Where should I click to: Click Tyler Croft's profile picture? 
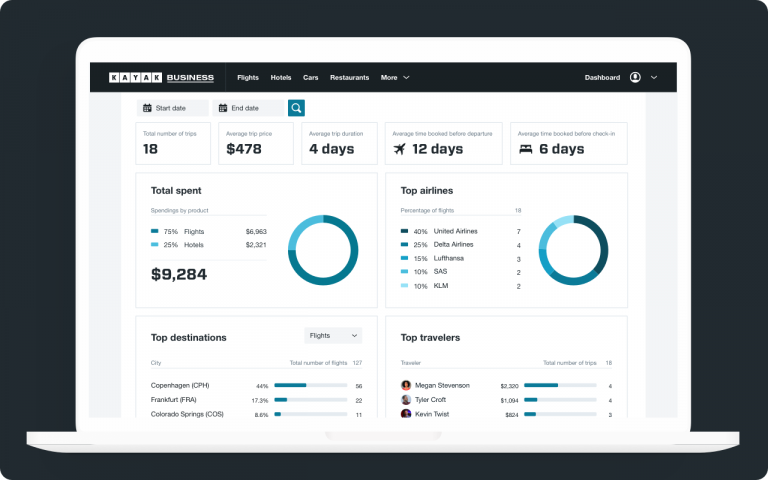(x=406, y=400)
